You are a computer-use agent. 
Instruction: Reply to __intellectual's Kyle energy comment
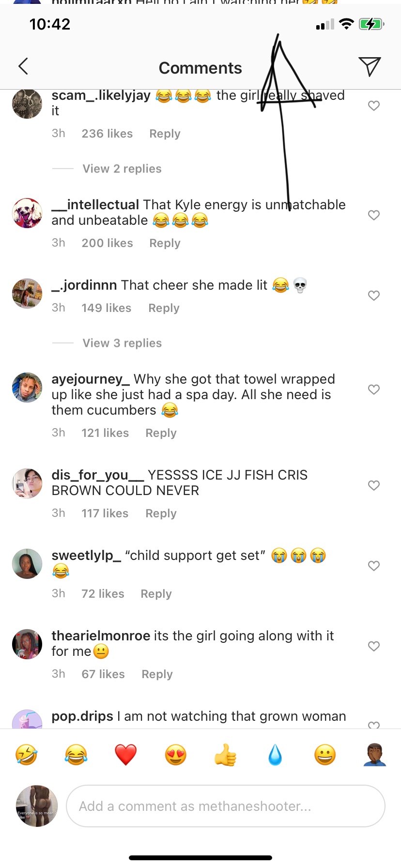165,243
